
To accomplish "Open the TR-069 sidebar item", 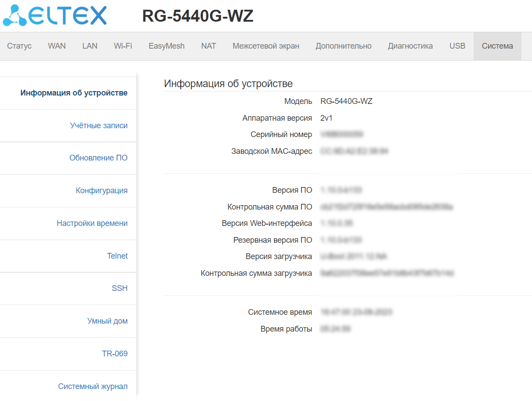I will tap(114, 354).
